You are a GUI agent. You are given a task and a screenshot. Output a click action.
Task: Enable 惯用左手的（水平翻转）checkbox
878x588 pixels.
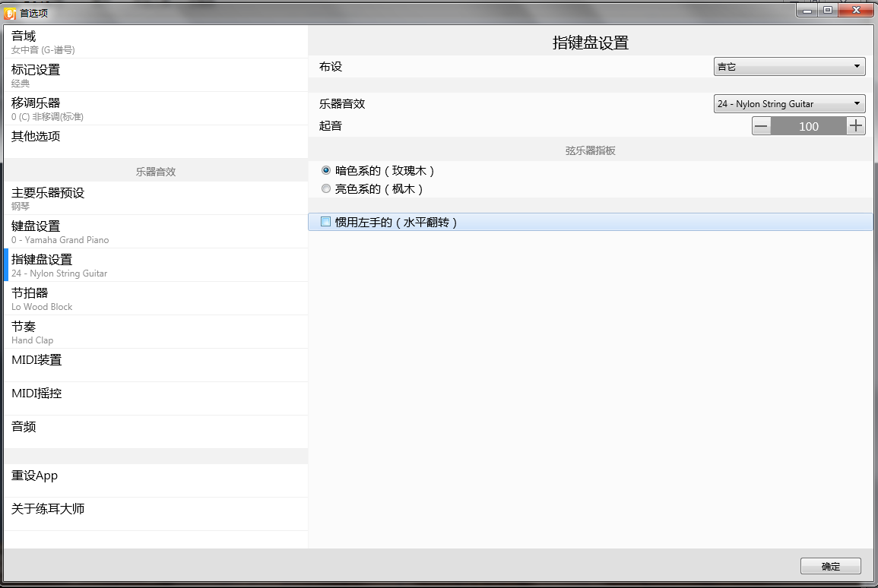pos(325,222)
